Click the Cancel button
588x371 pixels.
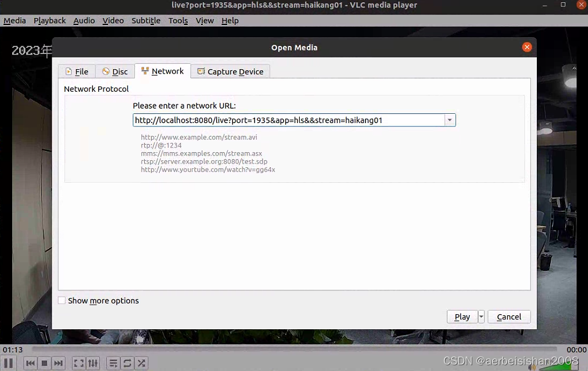(x=509, y=316)
